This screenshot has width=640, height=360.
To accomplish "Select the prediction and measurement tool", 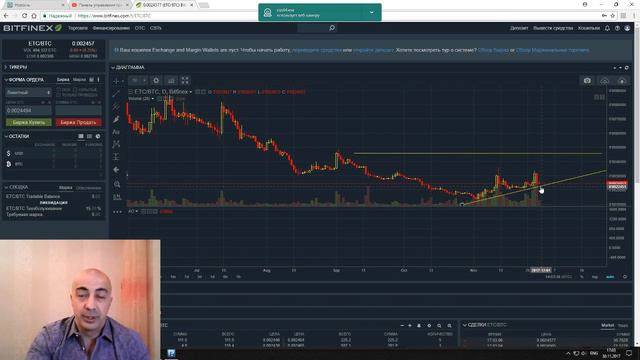I will [x=116, y=157].
